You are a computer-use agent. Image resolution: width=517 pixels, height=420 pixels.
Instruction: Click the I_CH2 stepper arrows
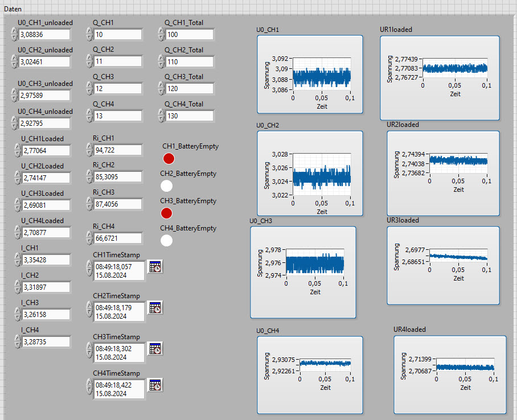coord(18,287)
